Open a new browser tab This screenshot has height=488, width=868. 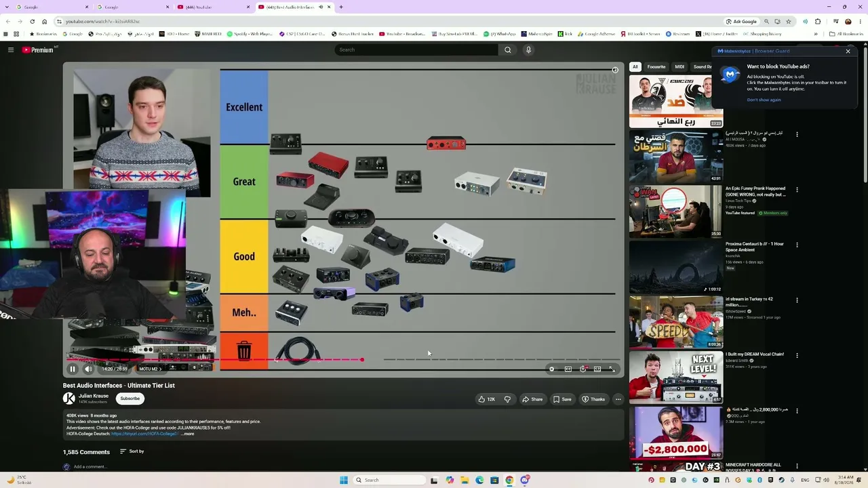(x=341, y=7)
